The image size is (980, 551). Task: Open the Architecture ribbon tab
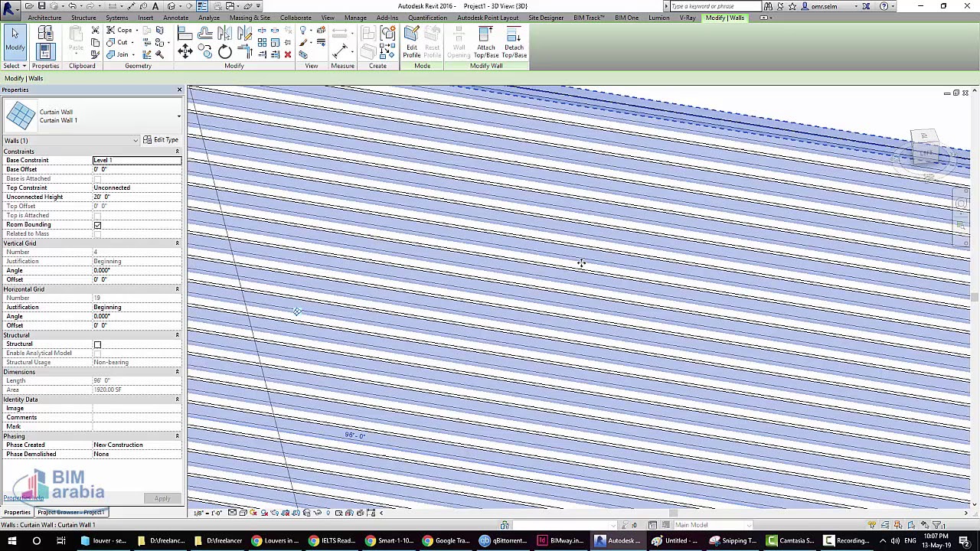coord(44,18)
